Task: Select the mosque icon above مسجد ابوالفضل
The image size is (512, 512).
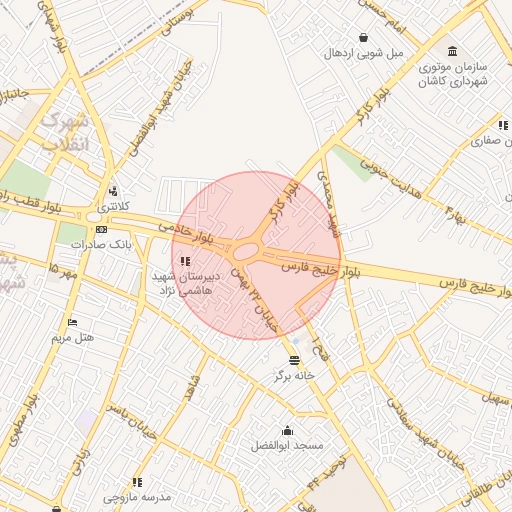Action: pyautogui.click(x=287, y=431)
